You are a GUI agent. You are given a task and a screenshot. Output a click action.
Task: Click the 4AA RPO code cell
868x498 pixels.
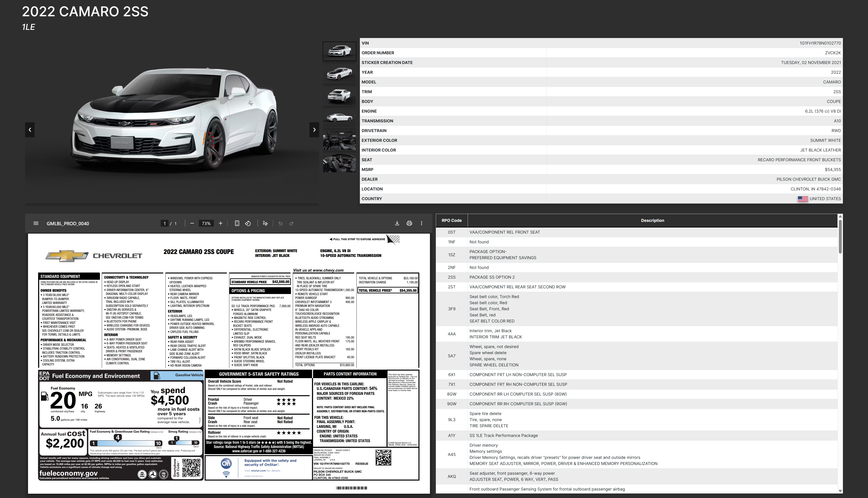[452, 334]
